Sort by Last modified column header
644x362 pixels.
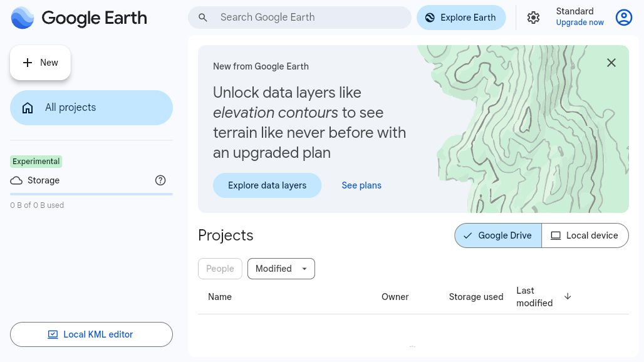tap(534, 297)
